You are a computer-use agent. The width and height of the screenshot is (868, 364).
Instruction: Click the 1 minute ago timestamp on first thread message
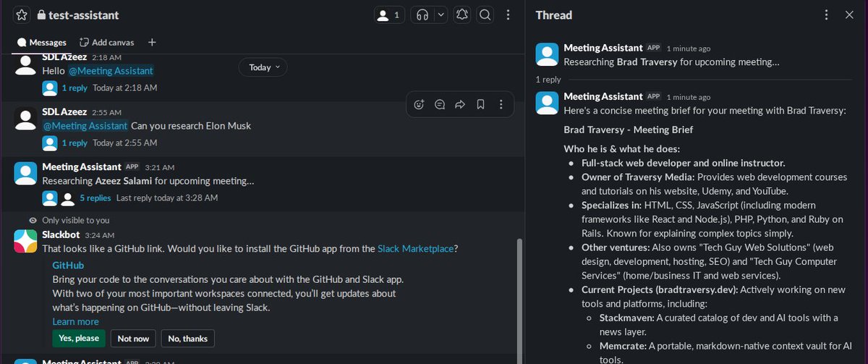(688, 48)
